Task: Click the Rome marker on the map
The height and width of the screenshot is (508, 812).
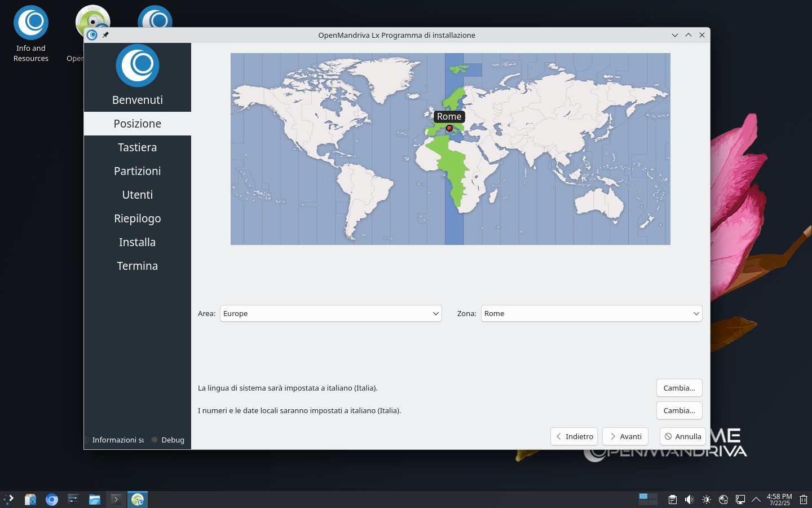Action: [x=449, y=128]
